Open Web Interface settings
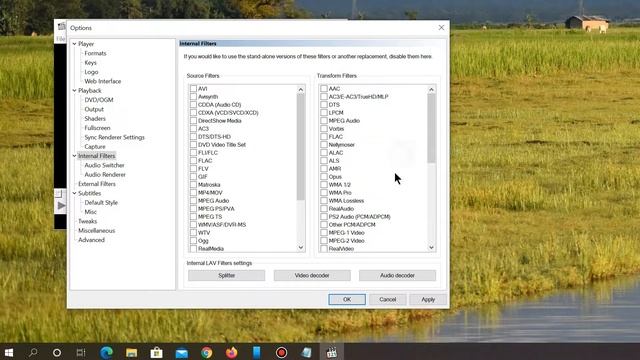 pos(103,81)
